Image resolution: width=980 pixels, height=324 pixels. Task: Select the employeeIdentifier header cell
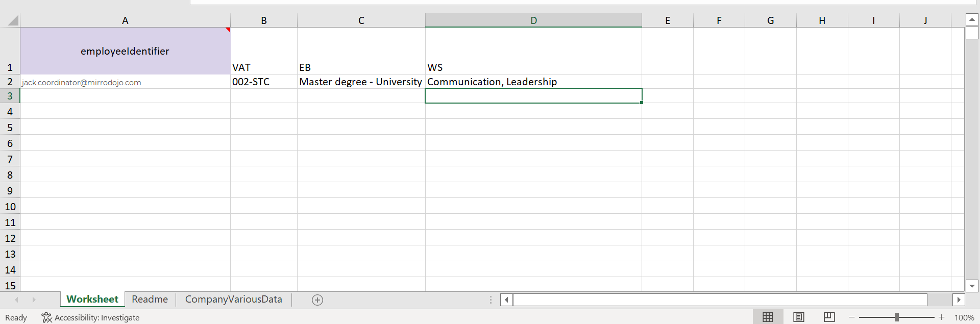point(125,51)
